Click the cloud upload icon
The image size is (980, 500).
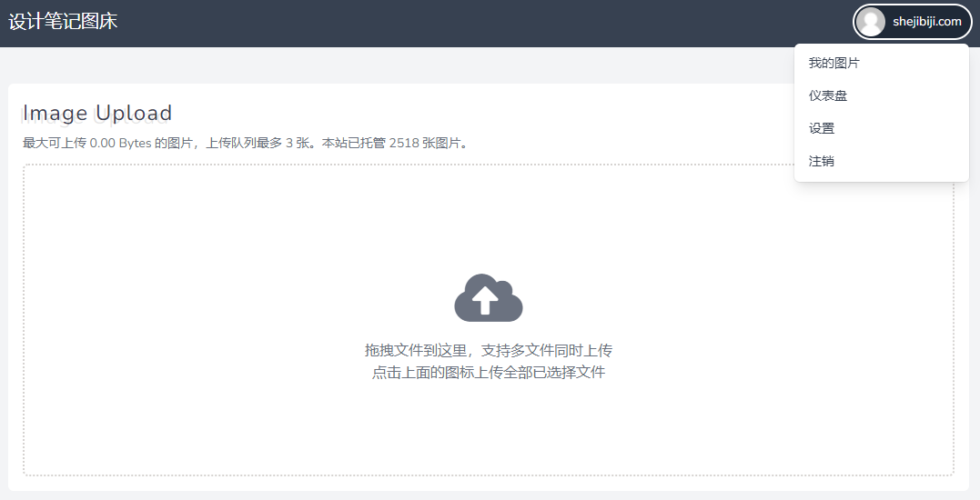[488, 298]
